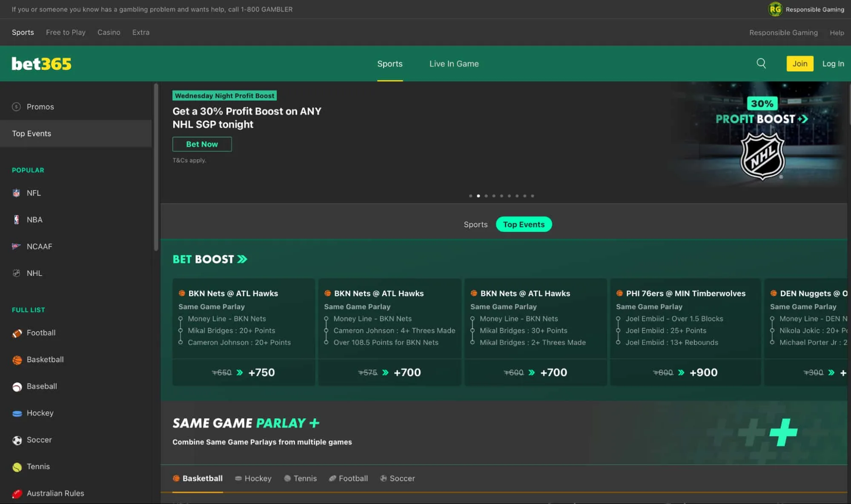Click 'Joel Embiid : 13+ Rebounds' leg
The image size is (851, 504).
(x=671, y=342)
